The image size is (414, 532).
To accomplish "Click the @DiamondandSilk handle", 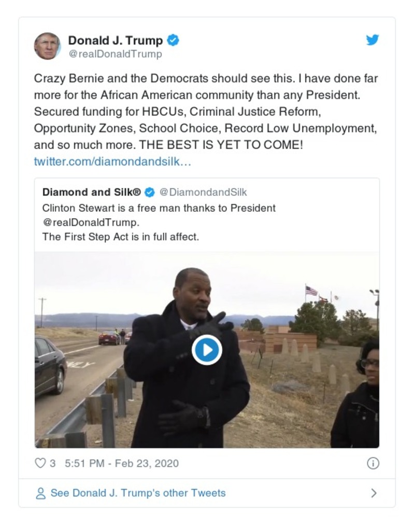I will pyautogui.click(x=203, y=192).
